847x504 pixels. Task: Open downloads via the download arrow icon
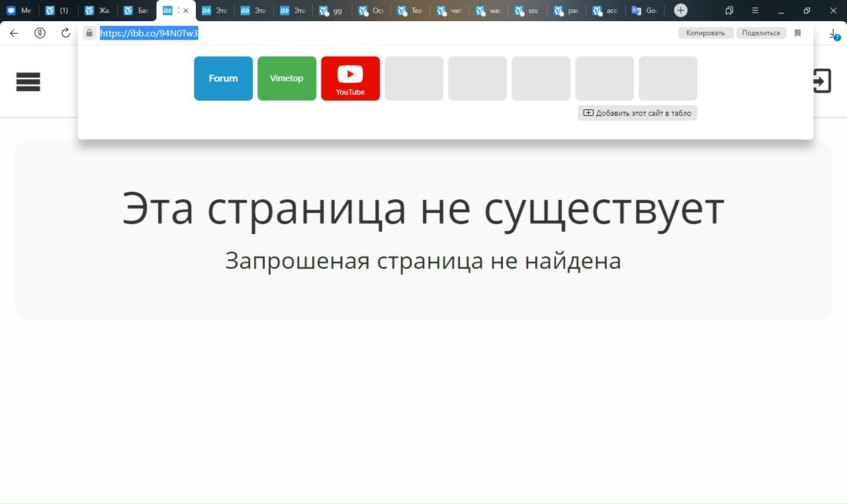832,32
